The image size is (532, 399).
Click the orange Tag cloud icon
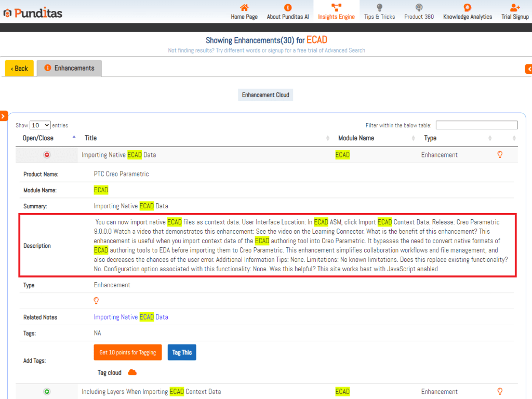132,373
